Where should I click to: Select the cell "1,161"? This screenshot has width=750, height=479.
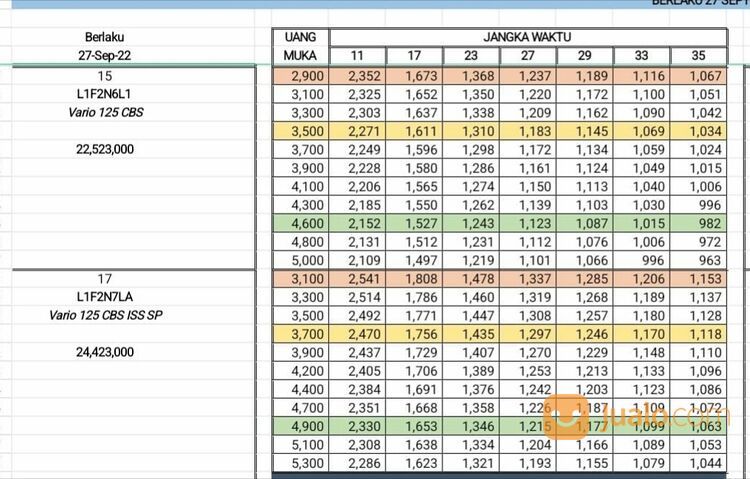(x=528, y=168)
